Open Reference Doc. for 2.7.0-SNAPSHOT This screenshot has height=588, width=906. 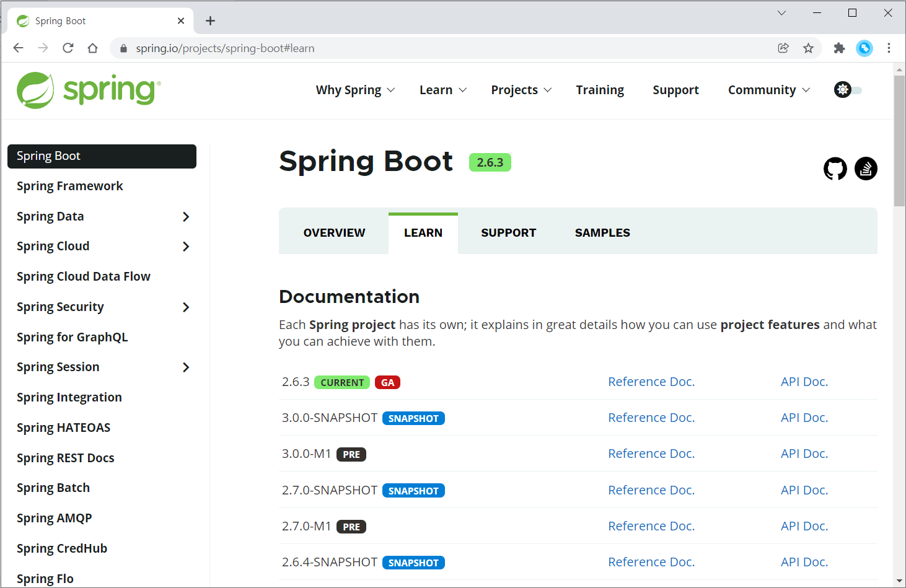coord(651,490)
